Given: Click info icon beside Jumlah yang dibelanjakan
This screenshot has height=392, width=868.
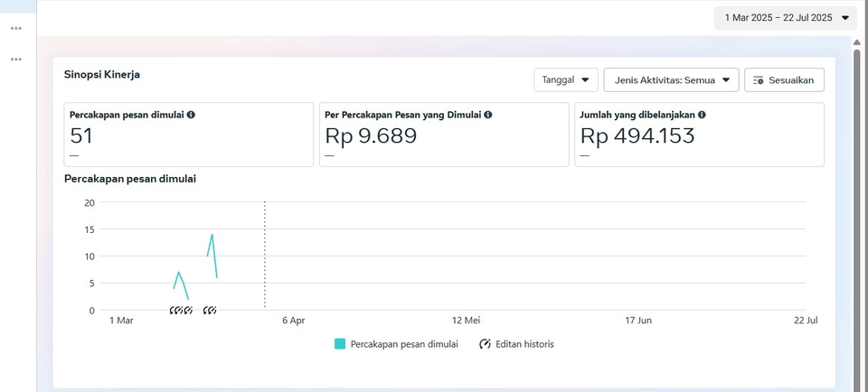Looking at the screenshot, I should pyautogui.click(x=702, y=115).
